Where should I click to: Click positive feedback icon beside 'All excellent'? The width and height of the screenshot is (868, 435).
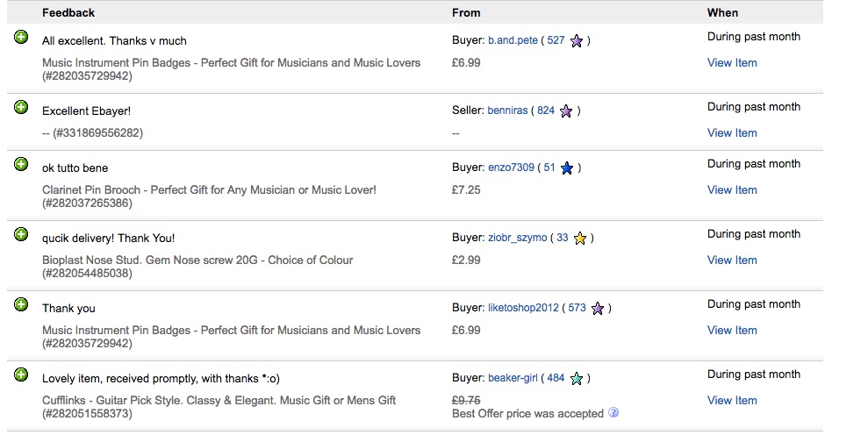[x=21, y=37]
